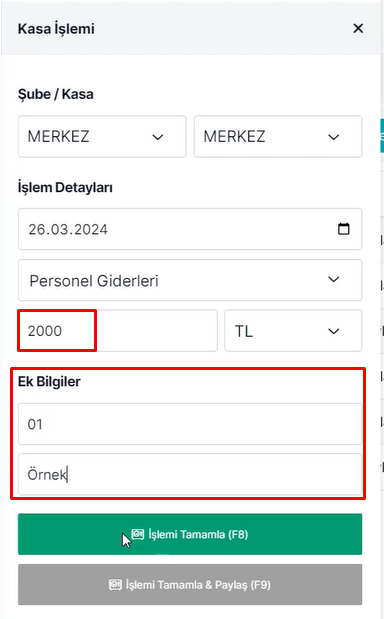This screenshot has height=619, width=384.
Task: Select the TL currency dropdown
Action: click(x=293, y=331)
